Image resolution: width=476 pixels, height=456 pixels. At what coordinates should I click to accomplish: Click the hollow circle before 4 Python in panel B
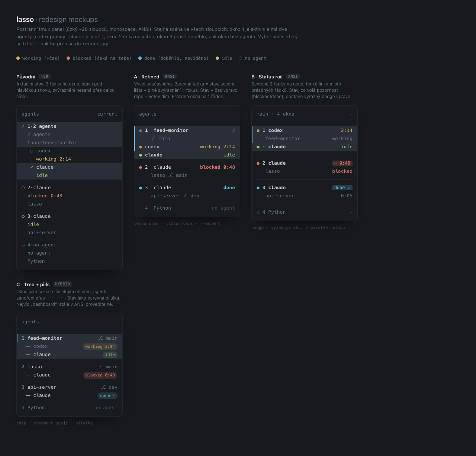258,212
